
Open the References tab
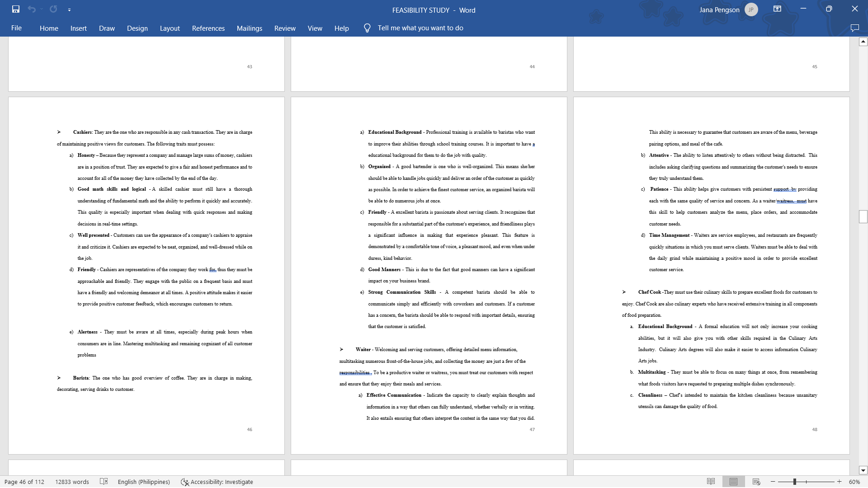pos(208,28)
